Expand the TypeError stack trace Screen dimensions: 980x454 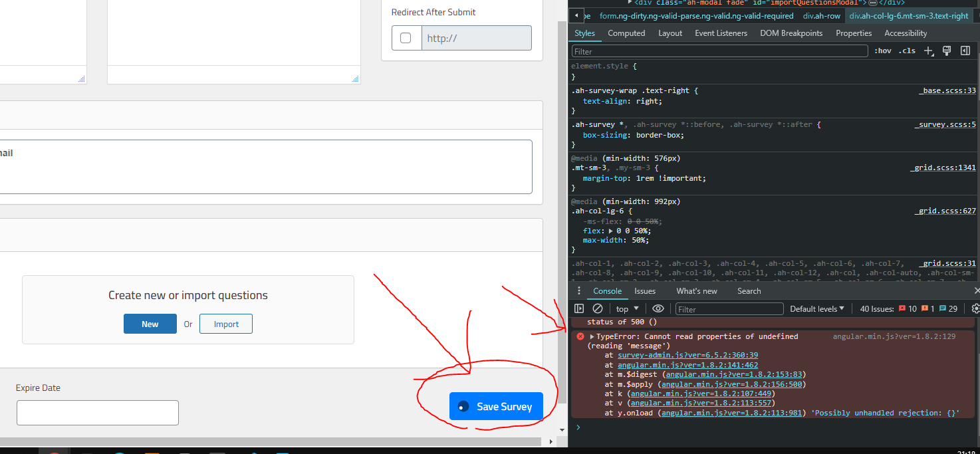point(592,336)
